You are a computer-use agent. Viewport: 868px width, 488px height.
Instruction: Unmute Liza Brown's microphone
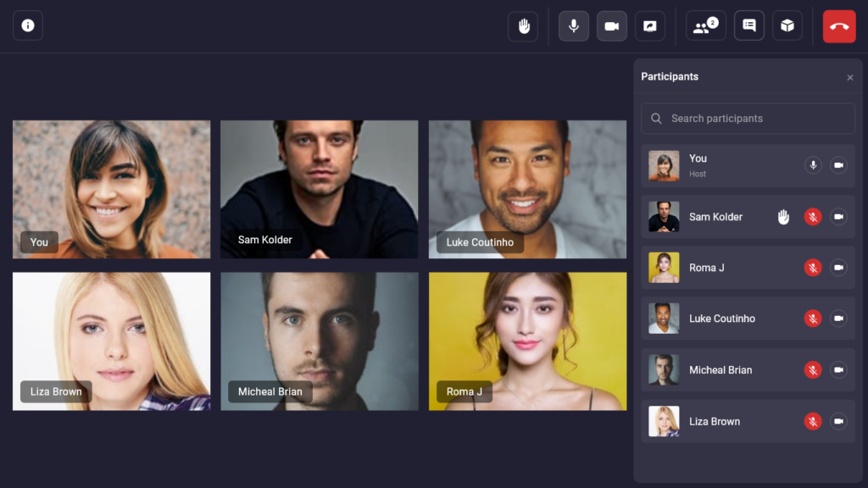tap(813, 421)
